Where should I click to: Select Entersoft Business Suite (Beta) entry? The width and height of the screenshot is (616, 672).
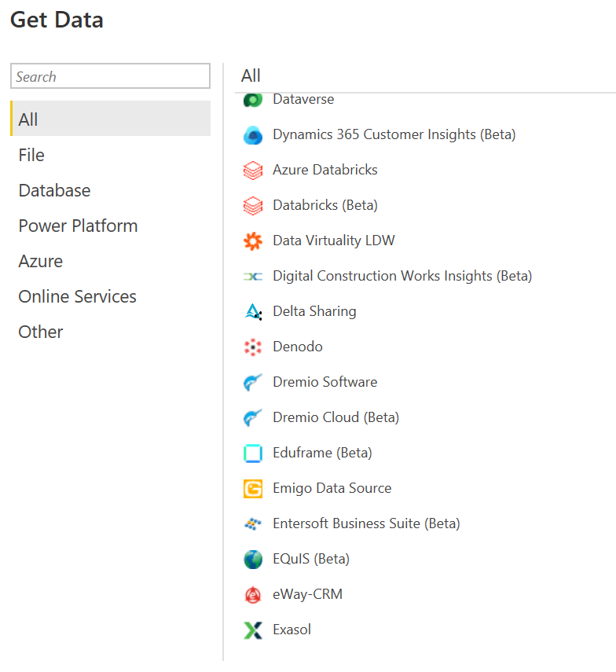366,523
